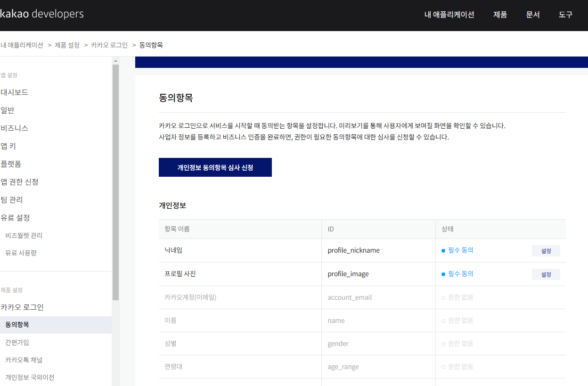Click 권한 없음 status for account_email
Screen dimensions: 588x386
(457, 297)
